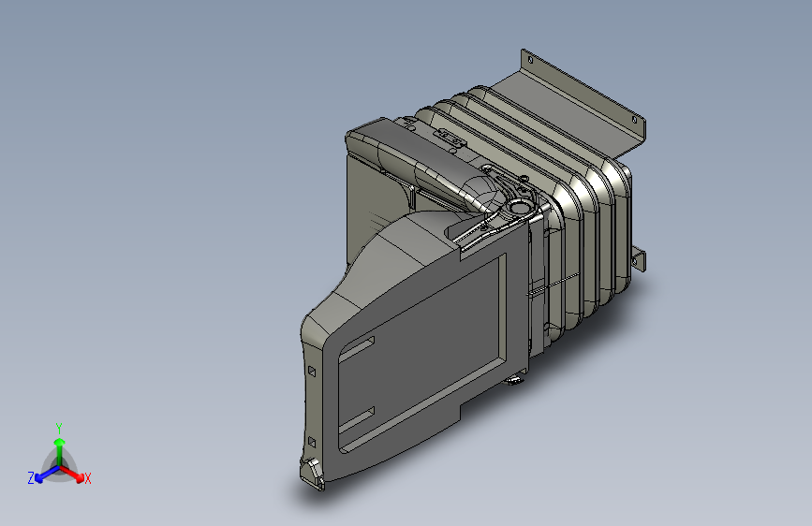Select the X label on the orientation triad
Image resolution: width=812 pixels, height=526 pixels.
[x=87, y=478]
